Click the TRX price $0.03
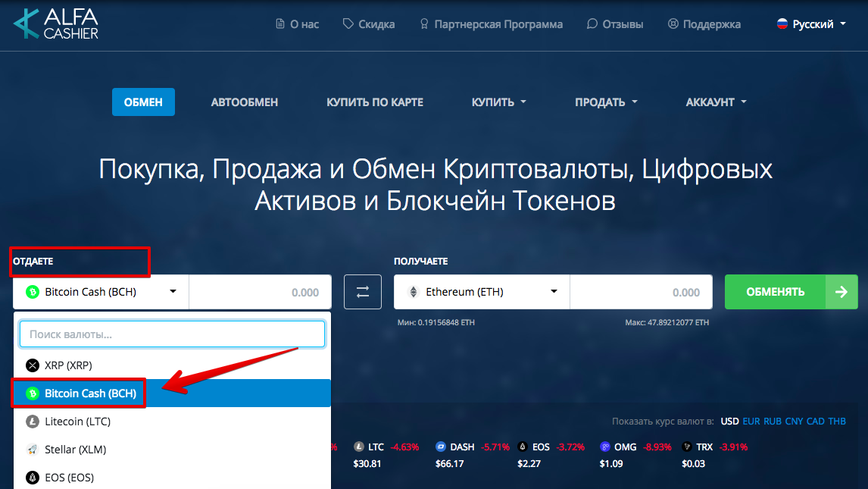Viewport: 868px width, 489px height. click(x=693, y=463)
